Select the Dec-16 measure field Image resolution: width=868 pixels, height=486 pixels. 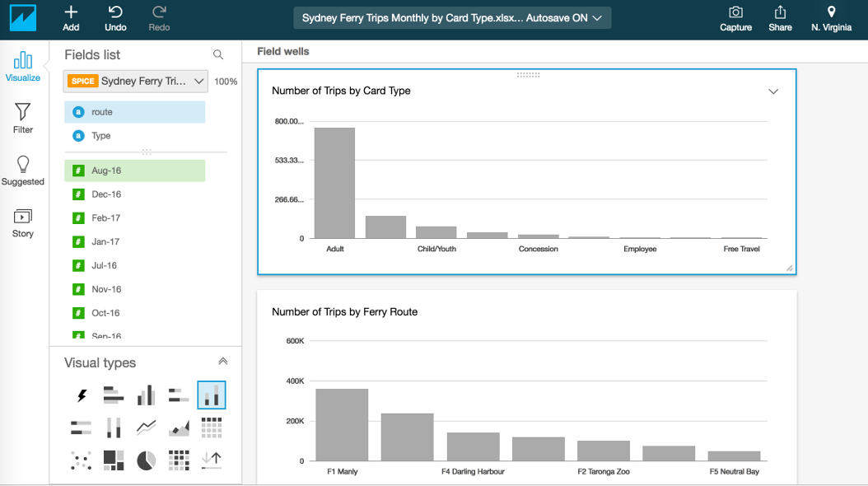click(x=106, y=194)
